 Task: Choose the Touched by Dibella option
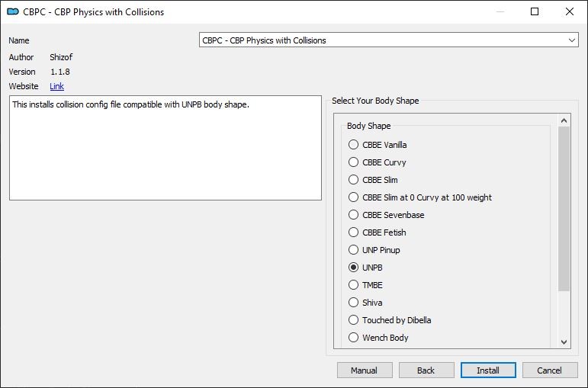click(x=390, y=320)
